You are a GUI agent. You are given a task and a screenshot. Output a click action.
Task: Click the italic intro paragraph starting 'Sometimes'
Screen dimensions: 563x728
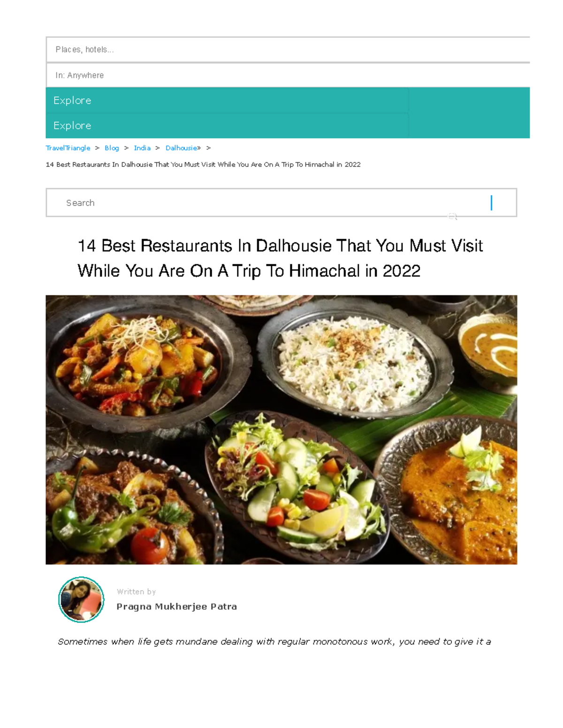(274, 642)
